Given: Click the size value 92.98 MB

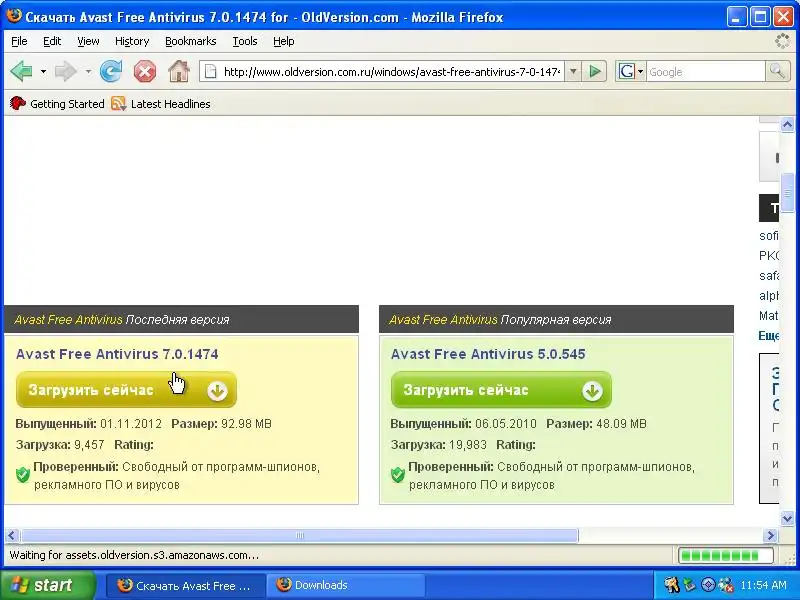Looking at the screenshot, I should (x=246, y=424).
